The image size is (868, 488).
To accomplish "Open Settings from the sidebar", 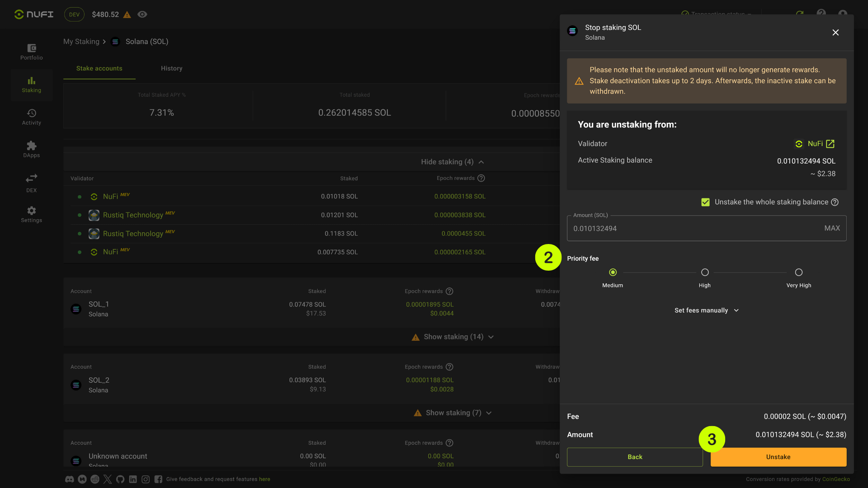I will pos(31,214).
